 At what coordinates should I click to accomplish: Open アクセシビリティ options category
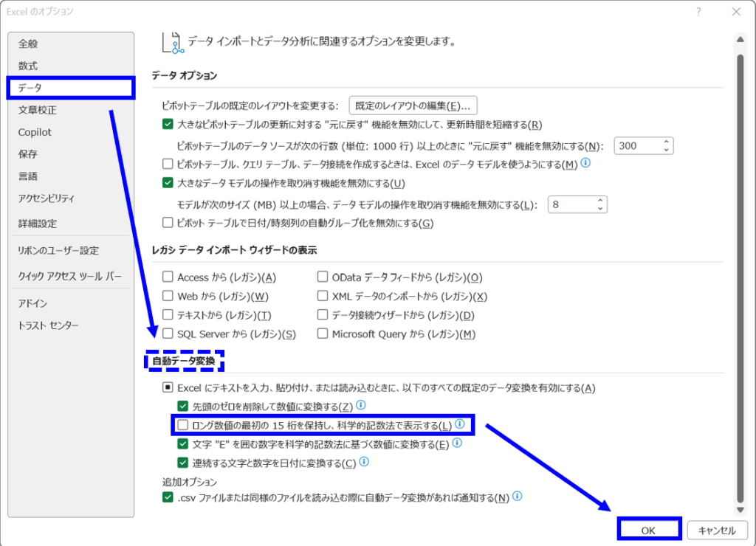71,198
